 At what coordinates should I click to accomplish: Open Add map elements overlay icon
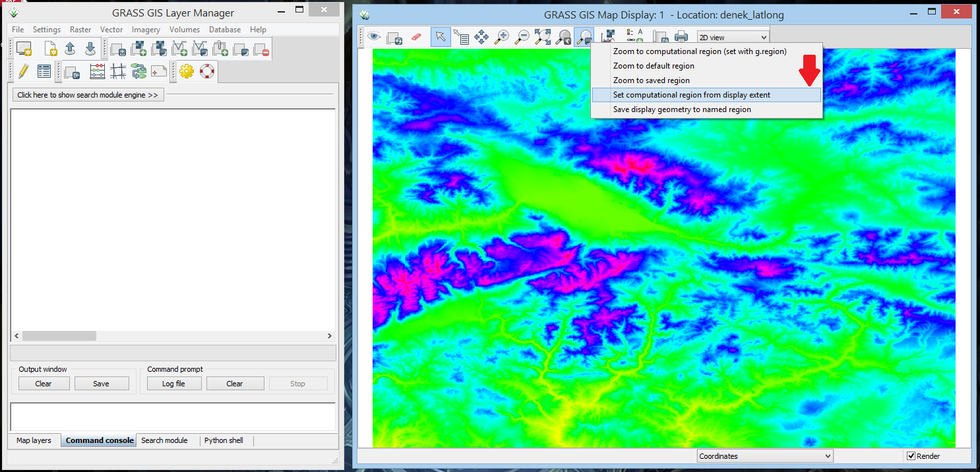tap(634, 36)
